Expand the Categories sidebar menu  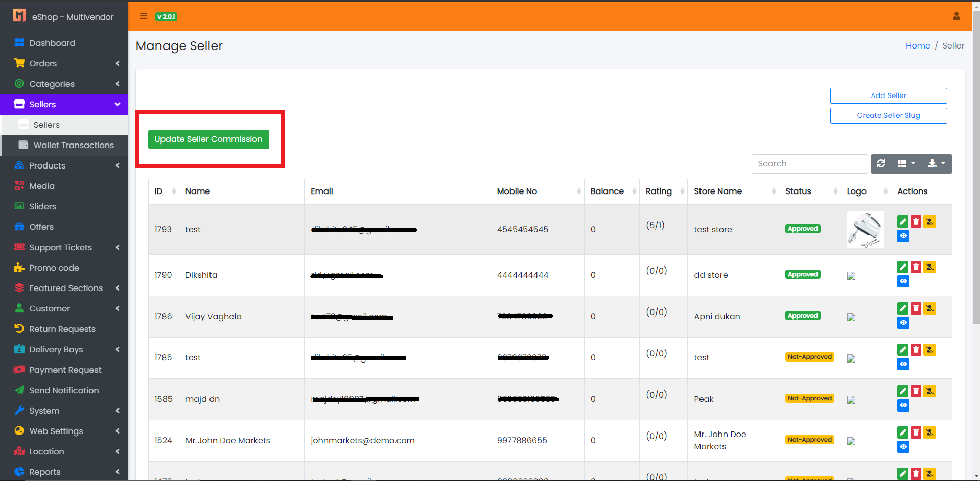pyautogui.click(x=64, y=84)
